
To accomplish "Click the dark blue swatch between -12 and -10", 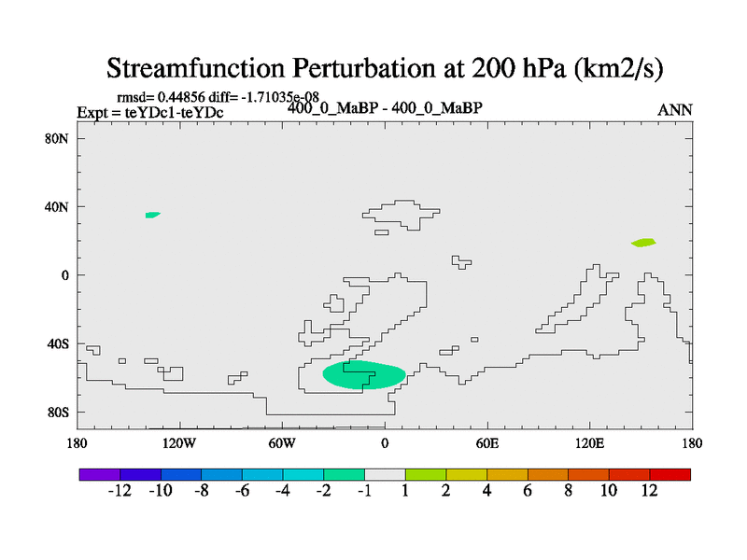I will (140, 474).
